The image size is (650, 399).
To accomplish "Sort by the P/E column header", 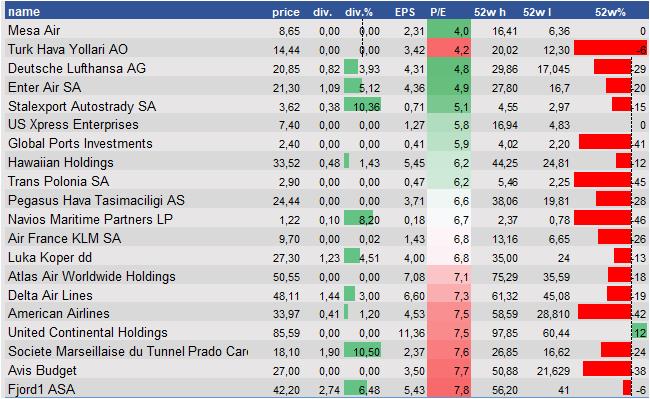I will pos(438,12).
